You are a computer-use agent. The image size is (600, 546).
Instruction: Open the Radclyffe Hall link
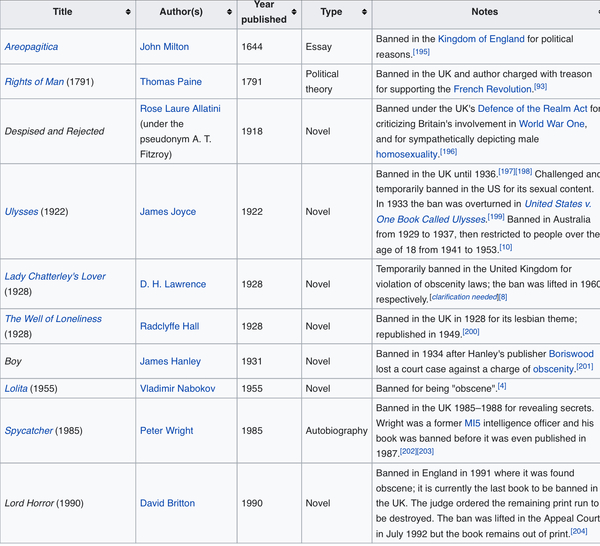(169, 326)
